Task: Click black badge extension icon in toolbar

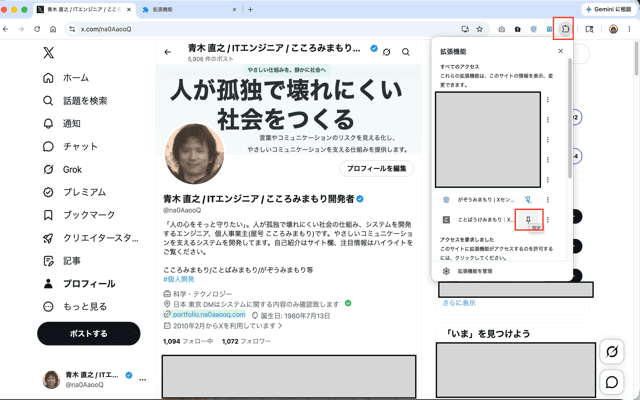Action: tap(518, 29)
